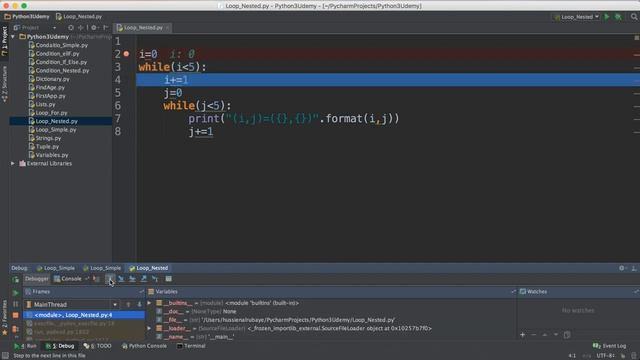Screen dimensions: 640x360
Task: Toggle the breakpoint on line 2
Action: pyautogui.click(x=127, y=54)
